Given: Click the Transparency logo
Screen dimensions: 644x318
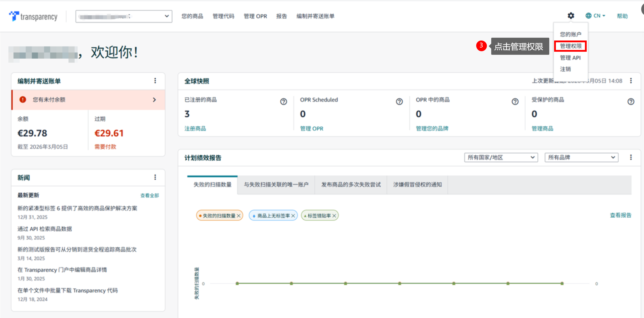Looking at the screenshot, I should pyautogui.click(x=33, y=16).
